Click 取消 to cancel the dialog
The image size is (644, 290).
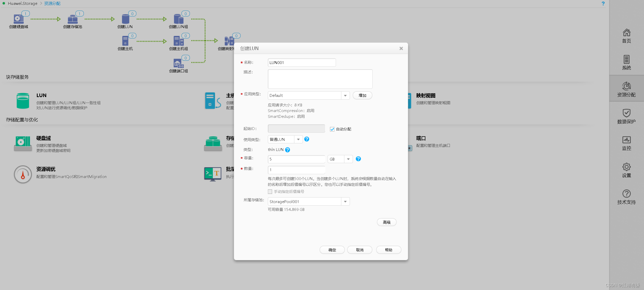359,250
